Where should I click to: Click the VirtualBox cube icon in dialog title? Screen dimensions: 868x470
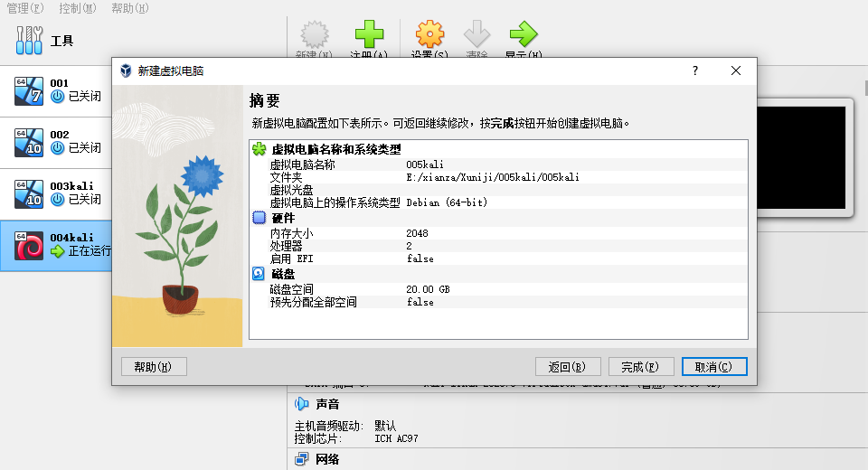coord(126,70)
